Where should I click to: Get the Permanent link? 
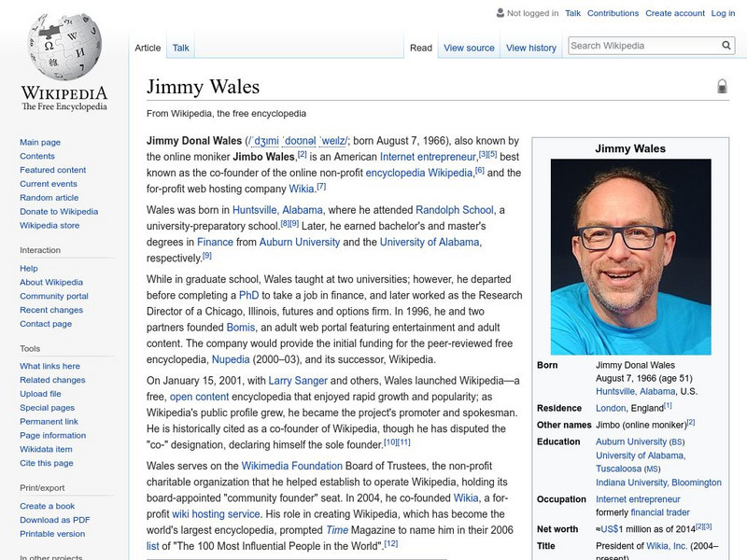tap(49, 422)
